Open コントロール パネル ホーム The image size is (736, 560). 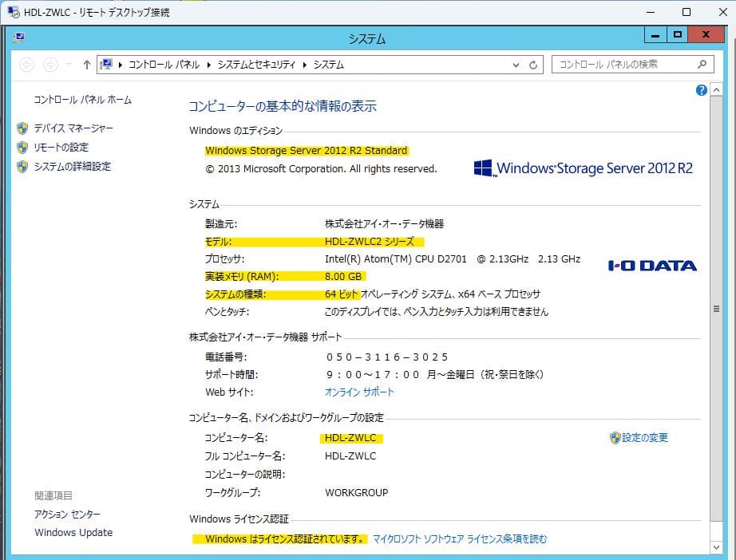tap(82, 100)
